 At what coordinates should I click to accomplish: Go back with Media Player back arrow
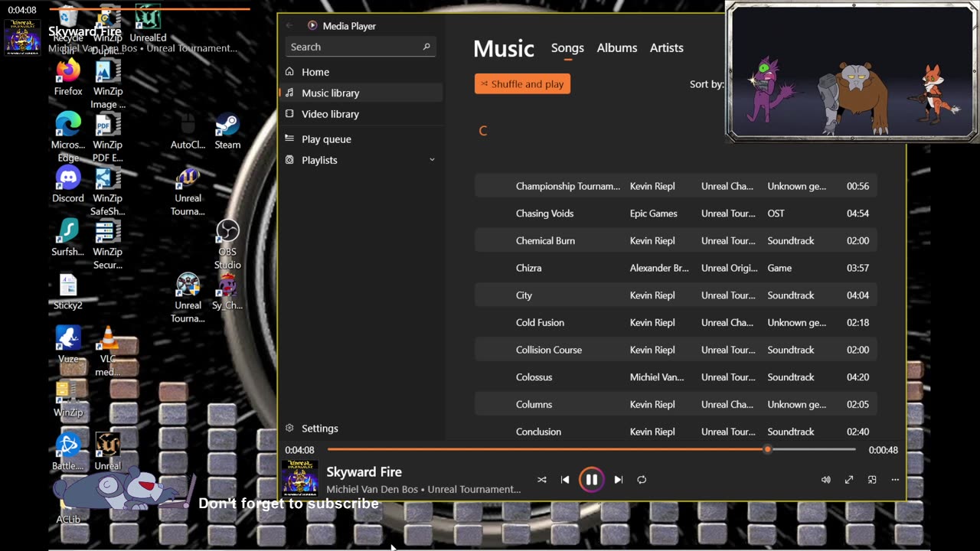coord(289,26)
